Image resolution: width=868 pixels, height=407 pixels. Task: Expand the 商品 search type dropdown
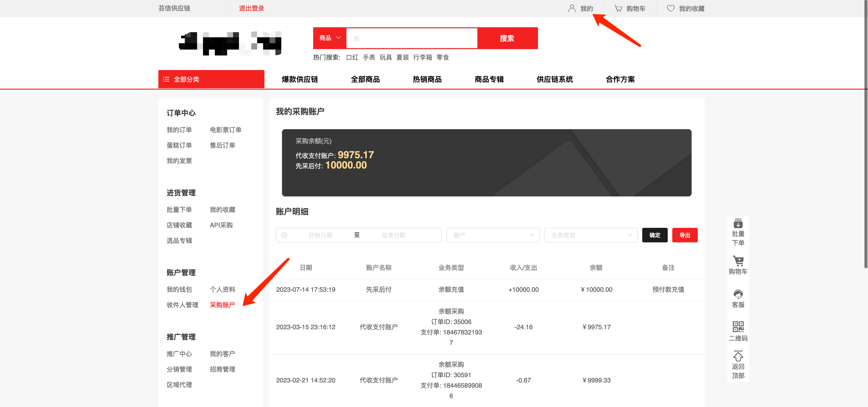click(x=330, y=38)
